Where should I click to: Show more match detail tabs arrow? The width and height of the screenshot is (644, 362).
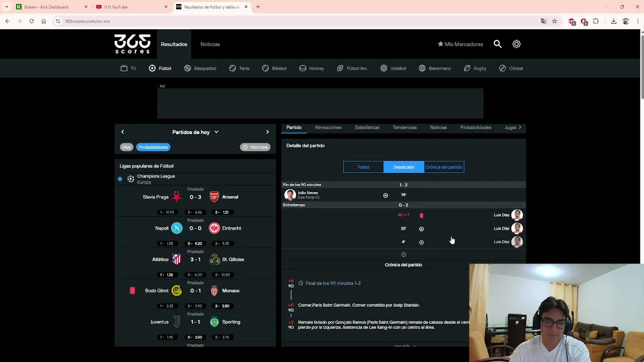click(x=520, y=128)
